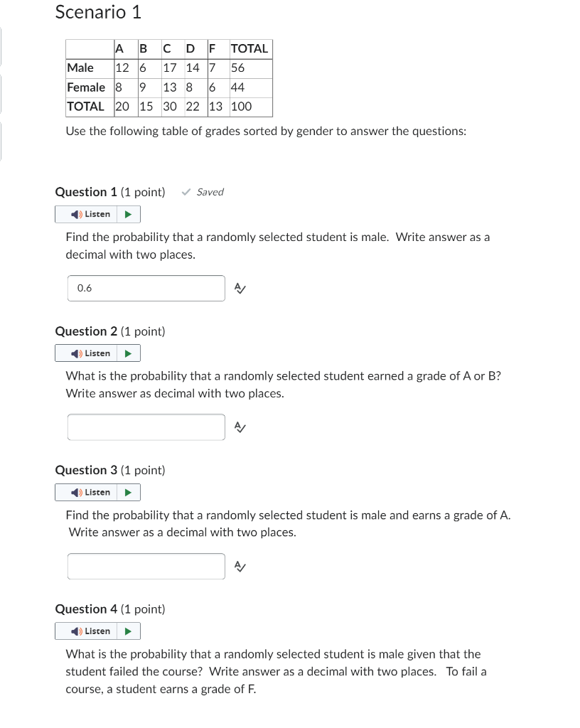580x728 pixels.
Task: Select the answer field showing 0.6
Action: click(x=146, y=288)
